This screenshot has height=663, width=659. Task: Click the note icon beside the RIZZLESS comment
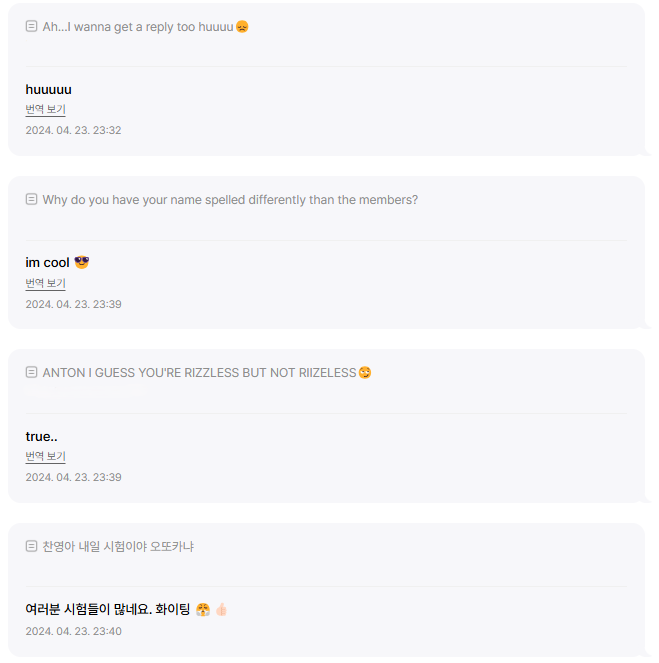pyautogui.click(x=32, y=372)
